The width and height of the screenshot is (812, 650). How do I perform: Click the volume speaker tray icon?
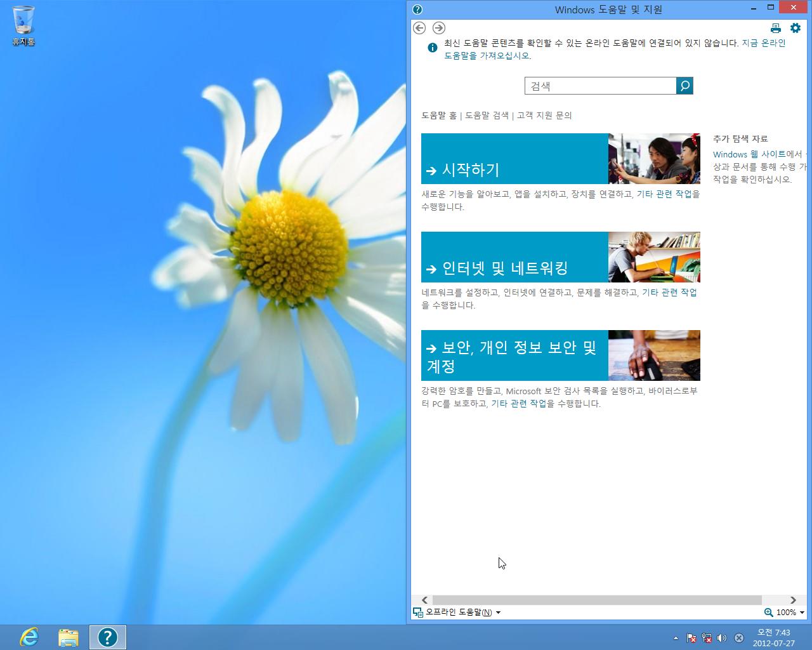pos(722,638)
